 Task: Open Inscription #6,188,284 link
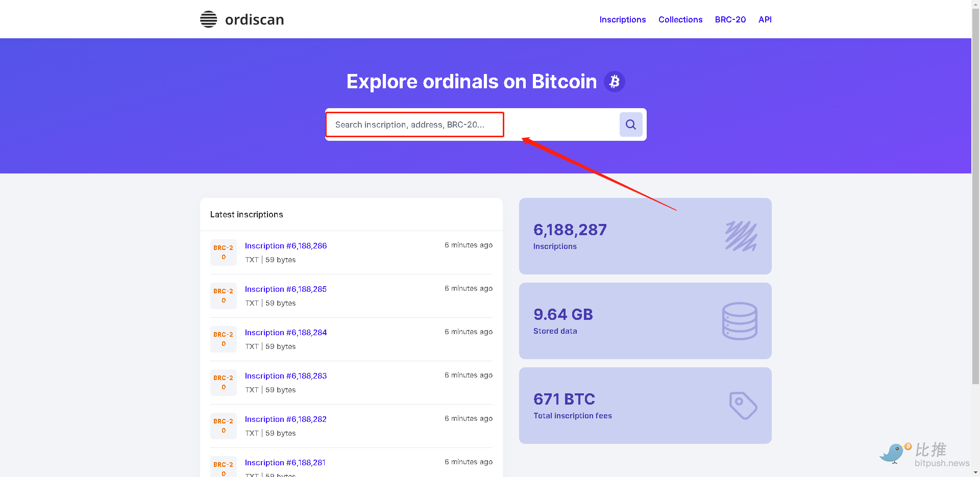tap(286, 333)
